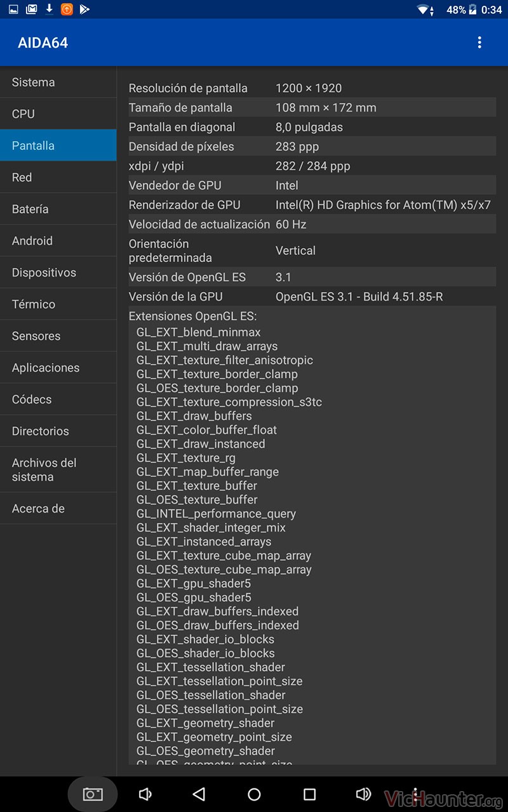Tap the Tamaño de pantalla row
Viewport: 508px width, 812px height.
click(312, 107)
